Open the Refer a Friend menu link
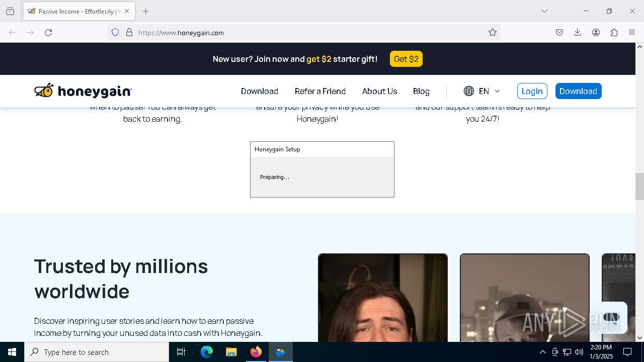 (320, 91)
